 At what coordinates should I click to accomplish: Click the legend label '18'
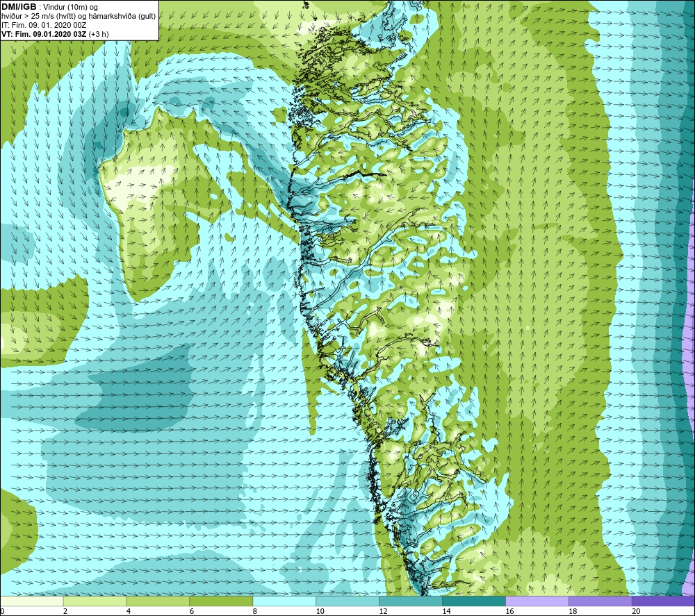tap(573, 611)
